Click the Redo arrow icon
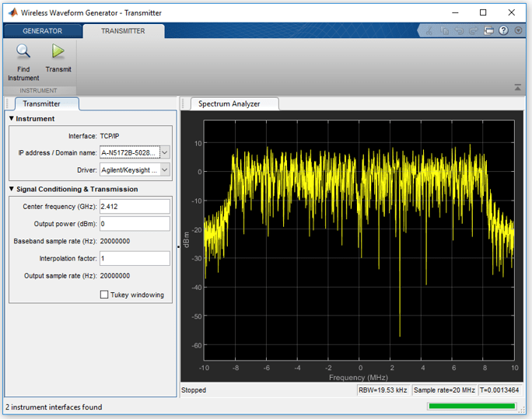532x419 pixels. coord(474,31)
